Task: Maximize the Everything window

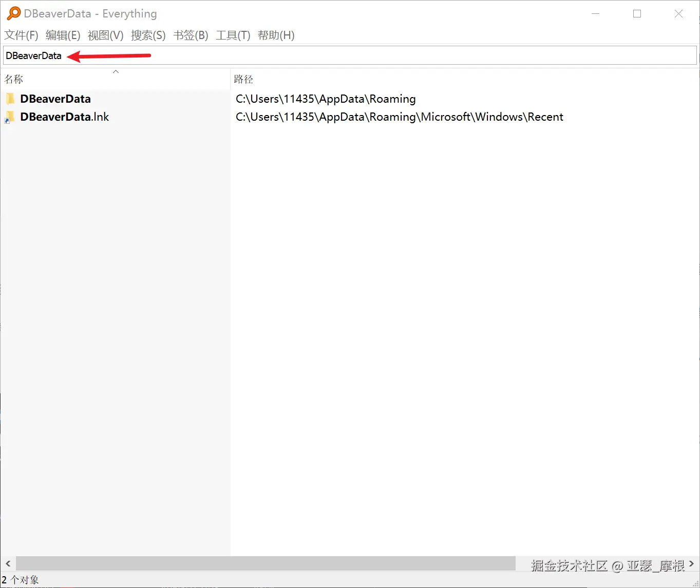Action: coord(637,14)
